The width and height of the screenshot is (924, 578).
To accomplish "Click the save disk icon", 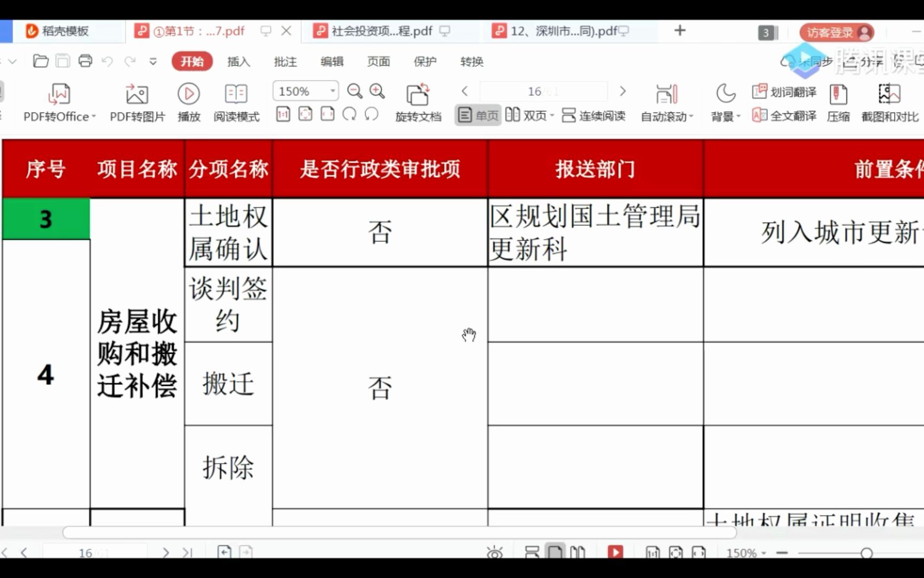I will [63, 61].
